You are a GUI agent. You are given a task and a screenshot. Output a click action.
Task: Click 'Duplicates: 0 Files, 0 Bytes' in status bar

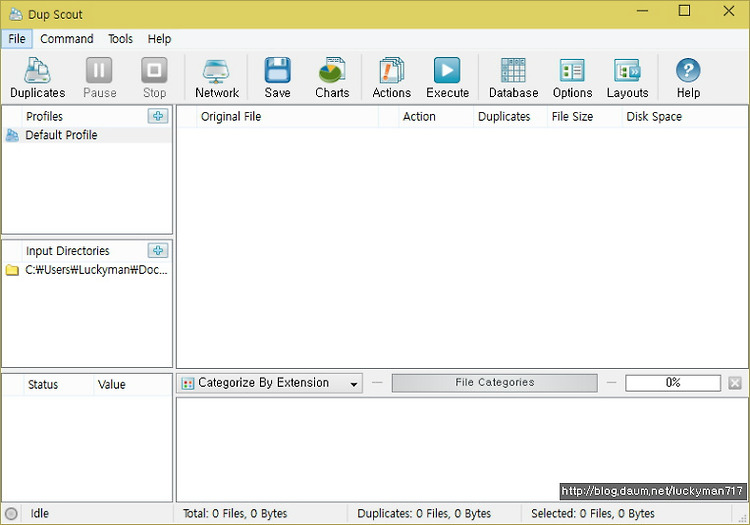424,514
